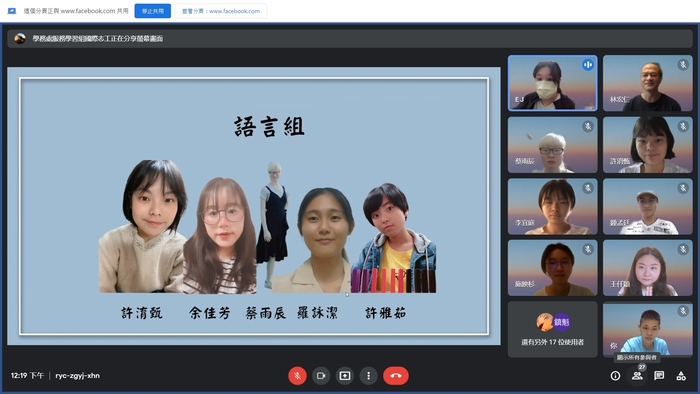Click the muted mic icon on 林宏仁's tile
Viewport: 700px width, 394px height.
683,65
